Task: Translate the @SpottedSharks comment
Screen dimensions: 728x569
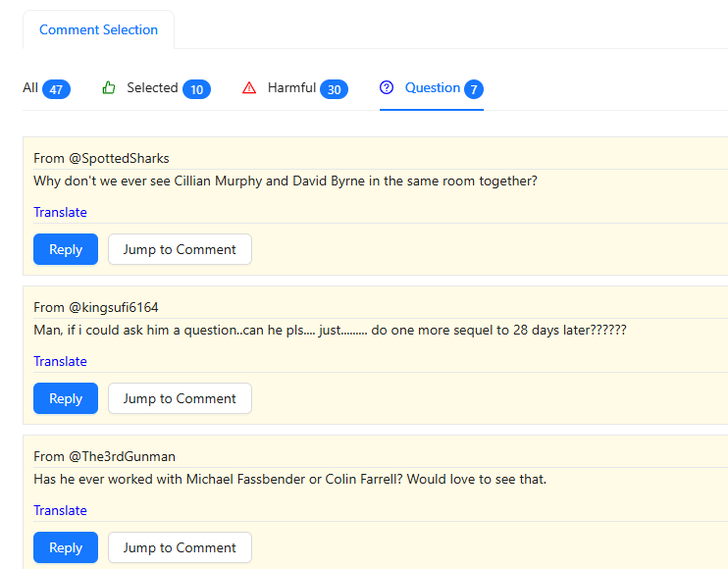Action: [60, 212]
